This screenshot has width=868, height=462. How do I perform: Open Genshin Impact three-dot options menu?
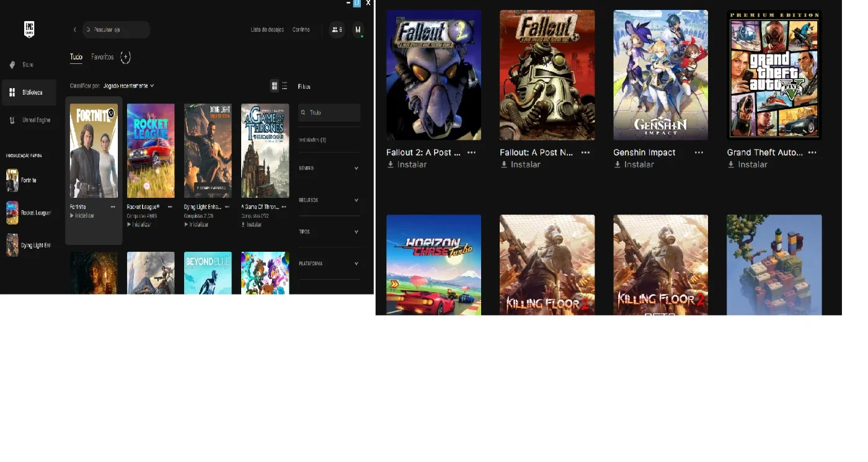point(699,153)
